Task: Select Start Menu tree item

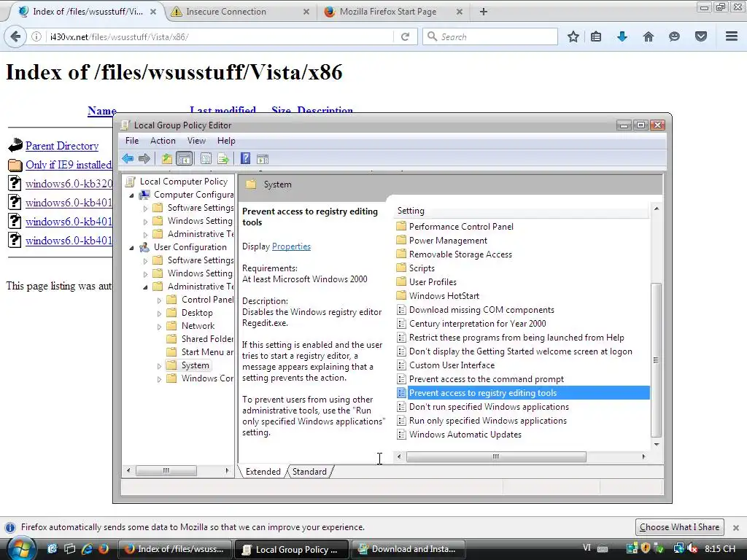Action: pos(207,352)
